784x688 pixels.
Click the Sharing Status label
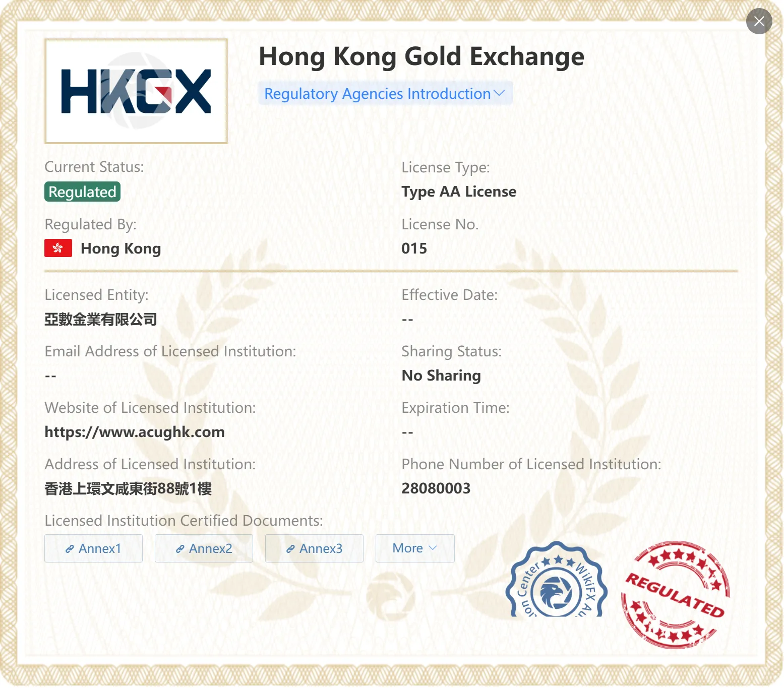click(x=452, y=351)
